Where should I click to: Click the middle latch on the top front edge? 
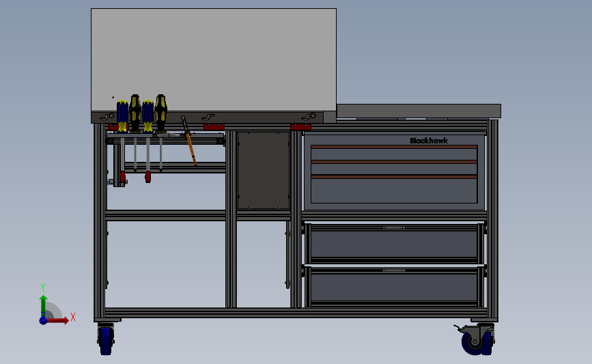[x=208, y=117]
